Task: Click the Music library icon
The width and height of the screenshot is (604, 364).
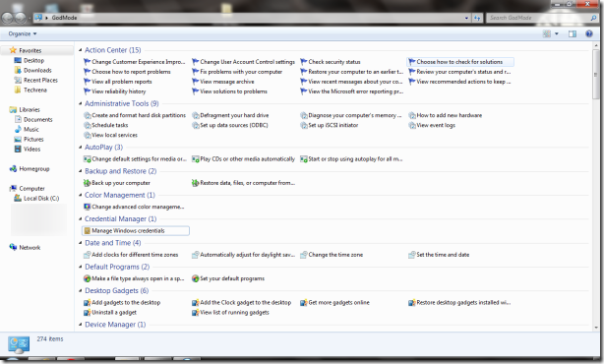Action: coord(18,130)
